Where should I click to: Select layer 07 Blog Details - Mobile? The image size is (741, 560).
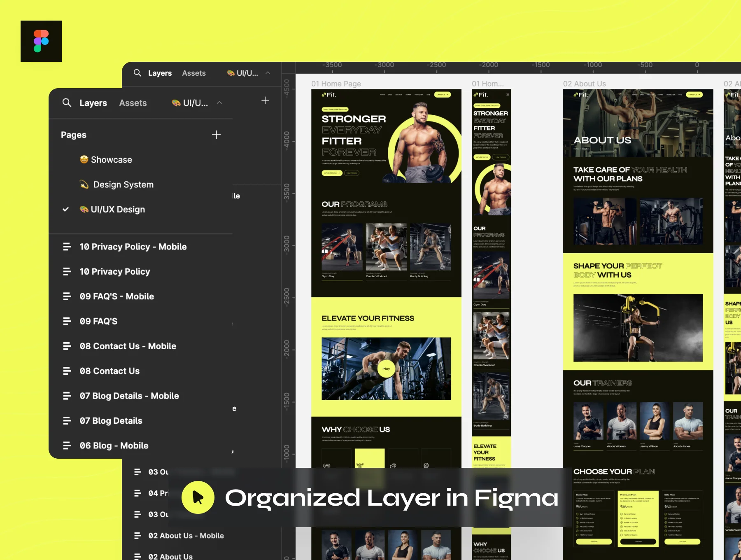tap(129, 396)
